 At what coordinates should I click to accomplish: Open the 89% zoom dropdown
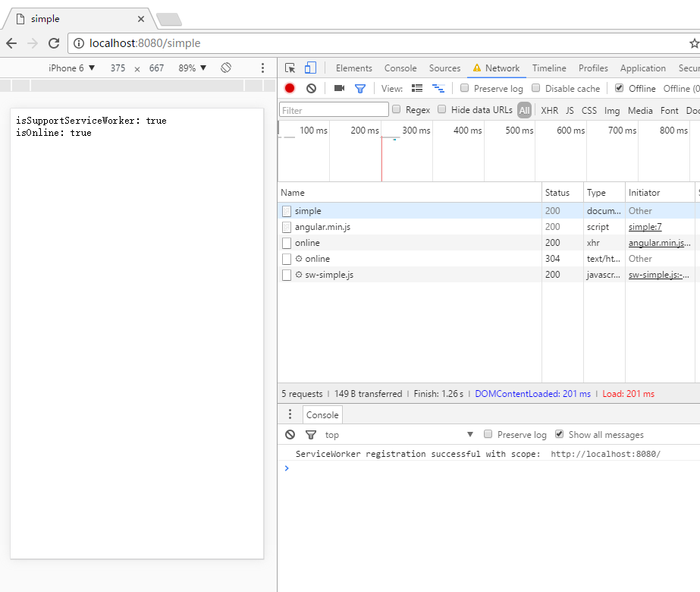pos(193,68)
